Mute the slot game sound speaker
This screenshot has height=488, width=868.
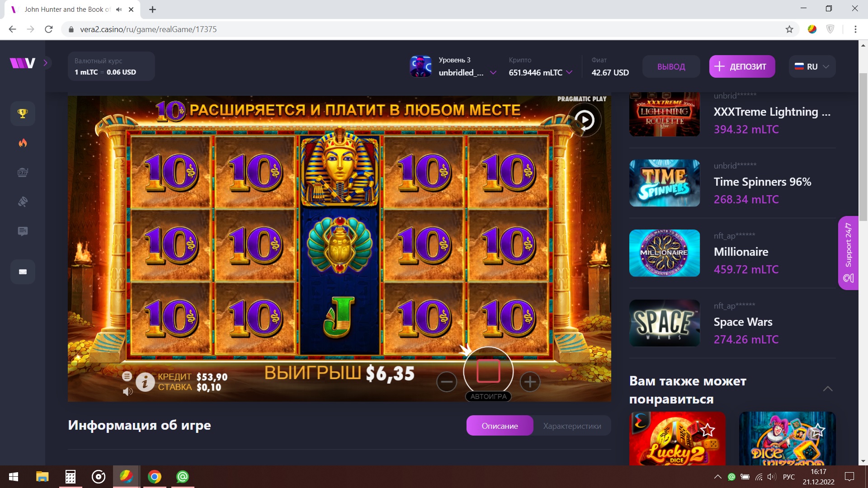127,391
